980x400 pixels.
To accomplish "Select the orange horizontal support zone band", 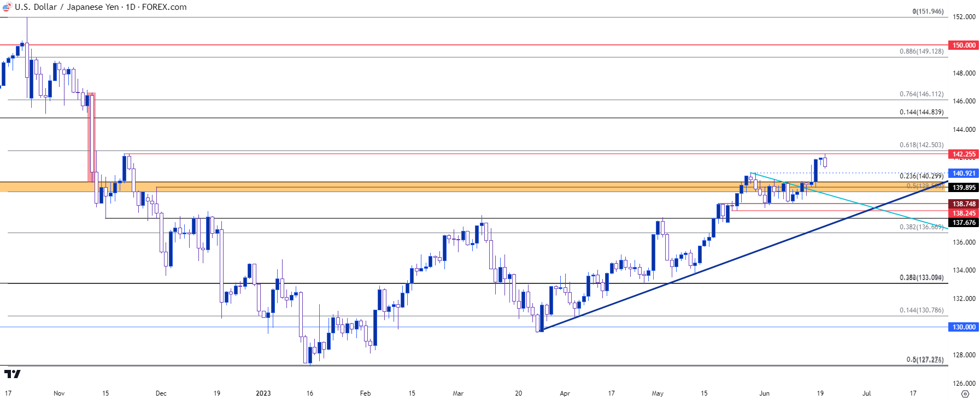I will click(474, 187).
